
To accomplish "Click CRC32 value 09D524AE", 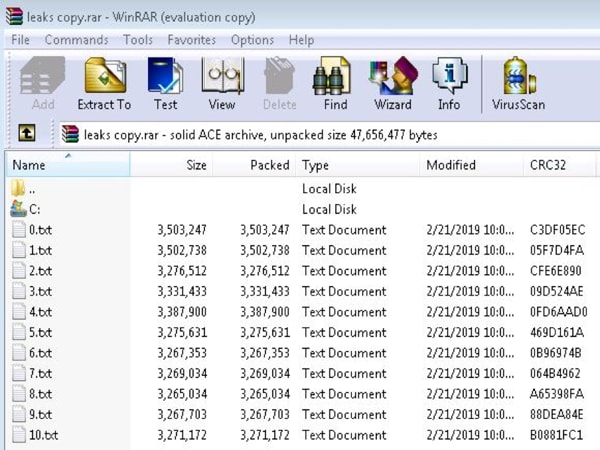I will click(557, 292).
